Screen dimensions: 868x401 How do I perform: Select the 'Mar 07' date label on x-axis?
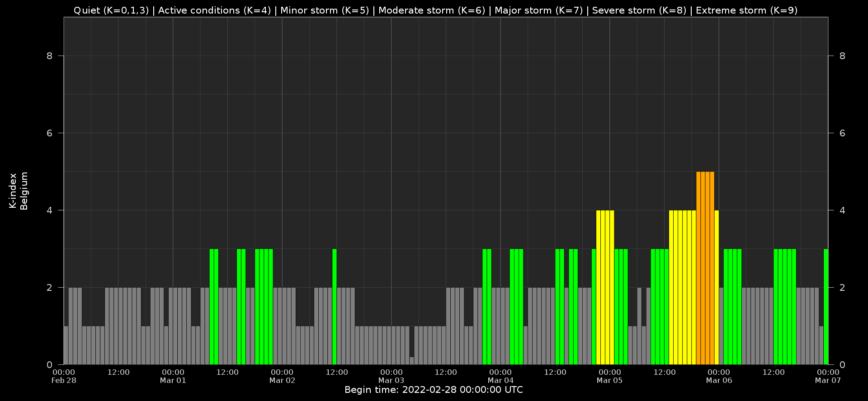(828, 380)
